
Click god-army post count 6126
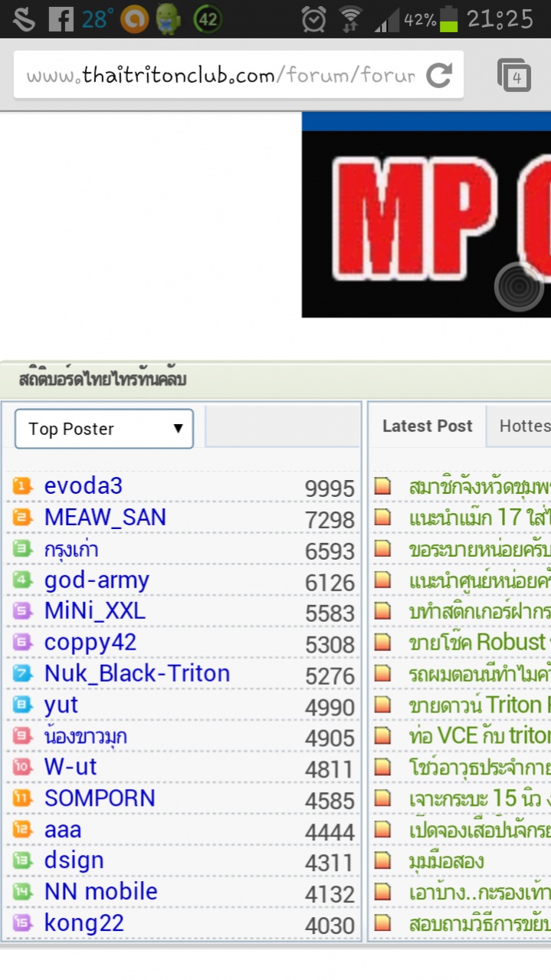point(330,583)
